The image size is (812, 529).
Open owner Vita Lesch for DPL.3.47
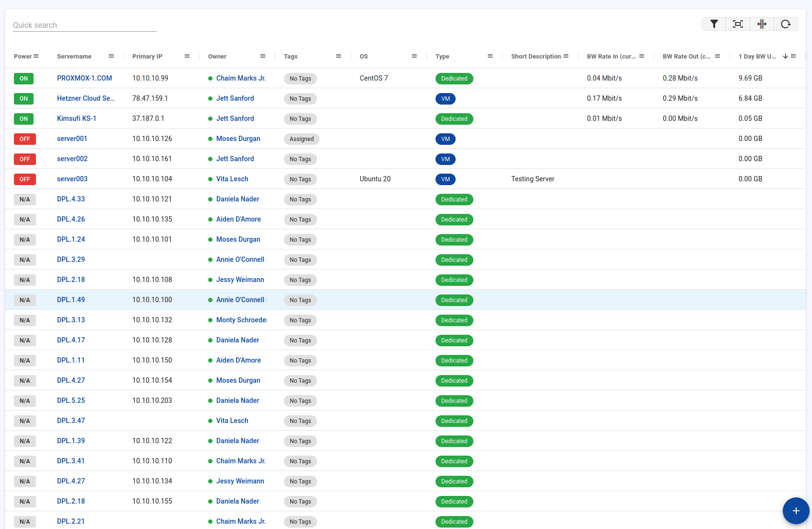[x=232, y=421]
